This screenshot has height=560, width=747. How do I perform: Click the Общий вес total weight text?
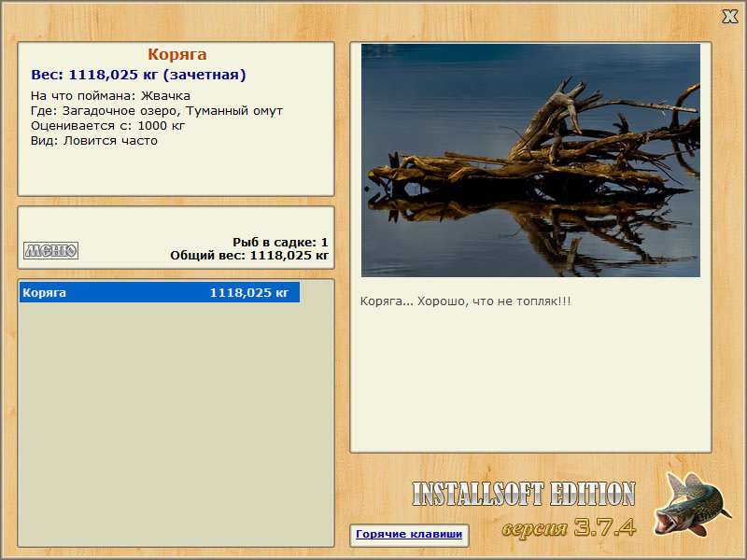point(249,255)
